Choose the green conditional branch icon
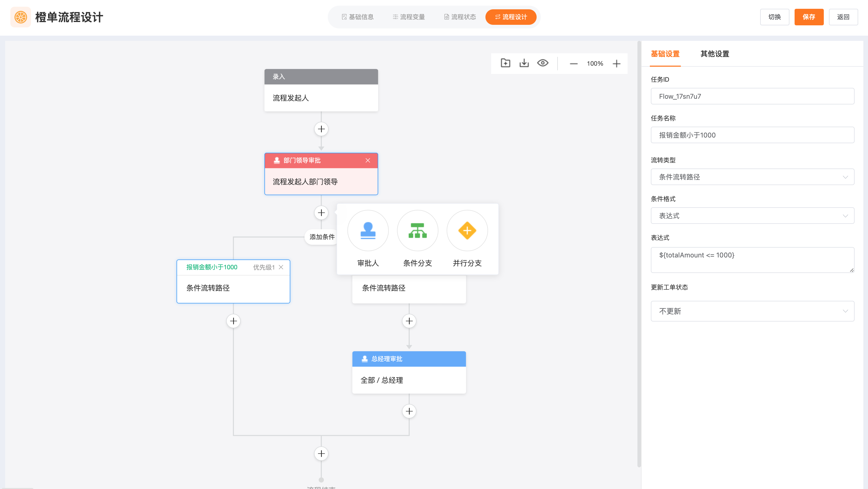 tap(417, 231)
